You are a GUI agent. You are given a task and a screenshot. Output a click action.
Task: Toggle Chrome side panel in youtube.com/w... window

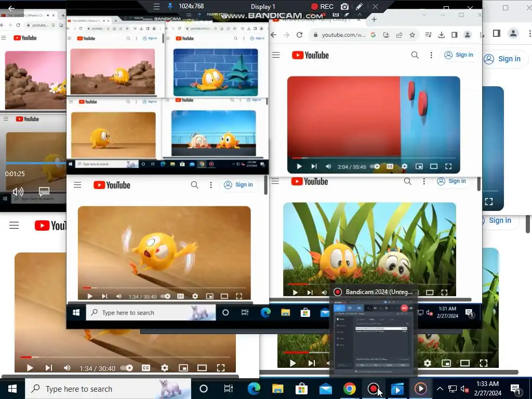tap(454, 35)
